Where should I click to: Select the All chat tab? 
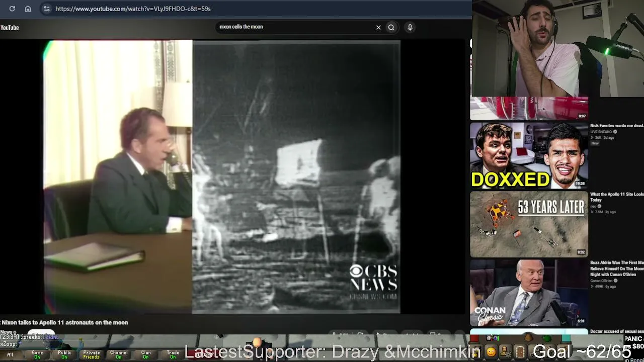point(10,355)
